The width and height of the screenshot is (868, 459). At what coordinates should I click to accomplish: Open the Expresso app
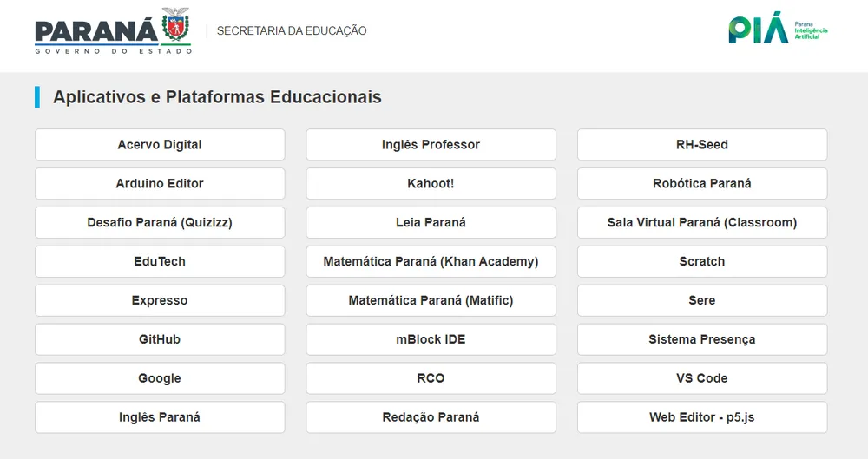click(x=160, y=301)
